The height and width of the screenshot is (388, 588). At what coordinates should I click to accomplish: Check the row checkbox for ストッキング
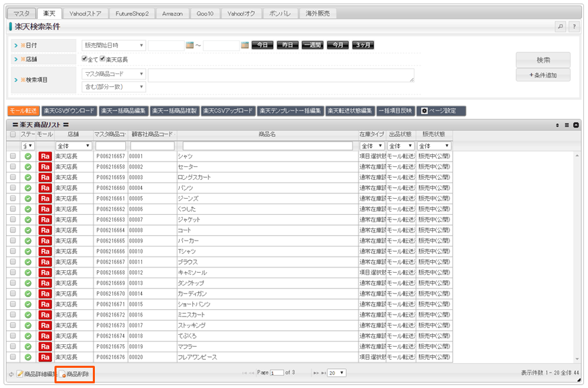click(13, 325)
